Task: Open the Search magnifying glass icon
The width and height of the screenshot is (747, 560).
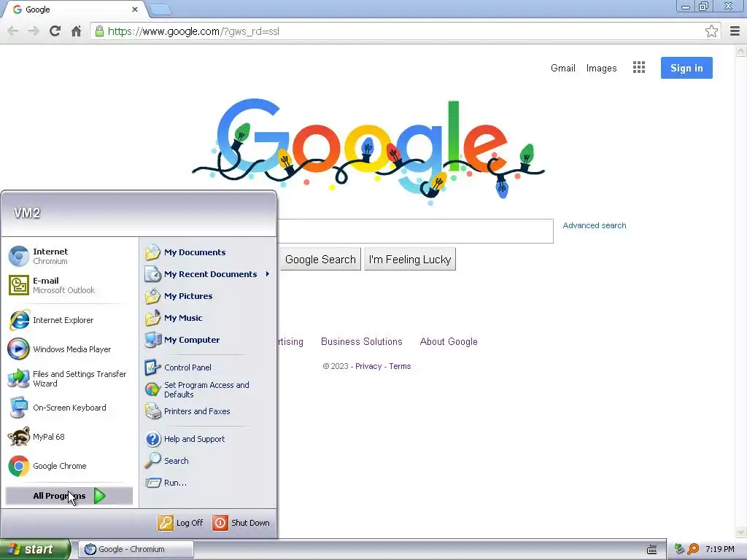Action: [x=152, y=461]
